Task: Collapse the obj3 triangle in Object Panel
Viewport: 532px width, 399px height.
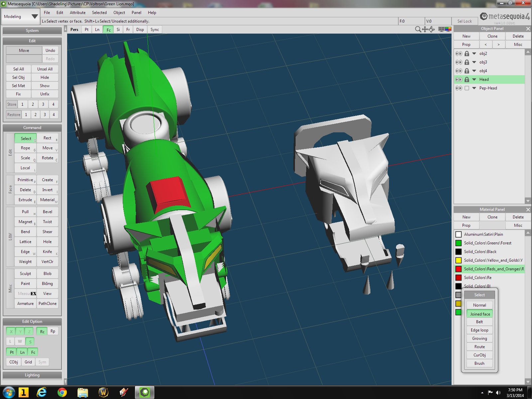Action: pyautogui.click(x=474, y=62)
